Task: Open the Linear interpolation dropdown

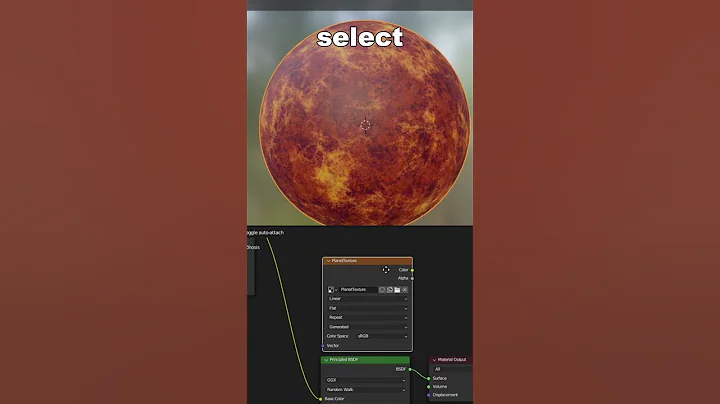Action: click(368, 299)
